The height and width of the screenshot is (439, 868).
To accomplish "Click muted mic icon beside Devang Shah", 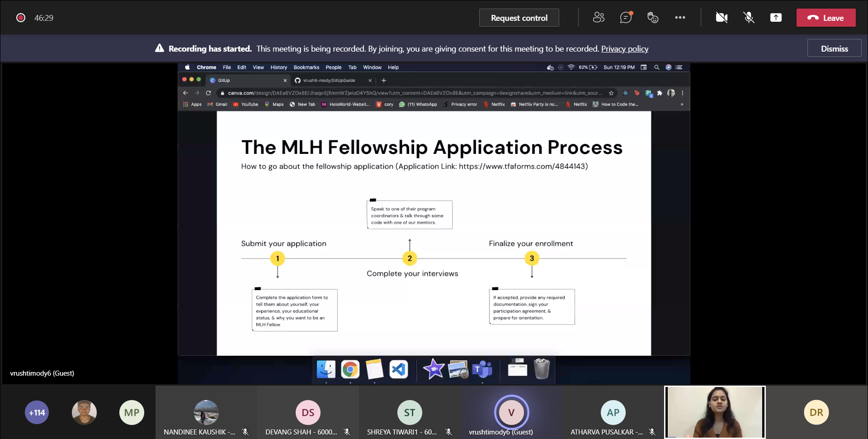I will (347, 432).
